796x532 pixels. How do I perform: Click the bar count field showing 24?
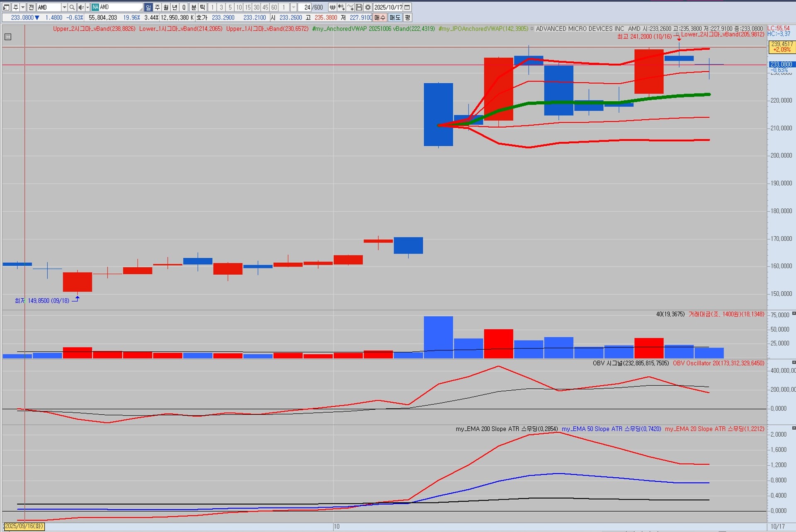pyautogui.click(x=306, y=7)
